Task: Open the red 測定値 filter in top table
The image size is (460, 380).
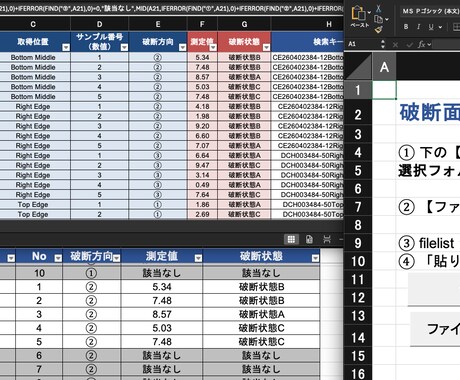Action: [x=213, y=47]
